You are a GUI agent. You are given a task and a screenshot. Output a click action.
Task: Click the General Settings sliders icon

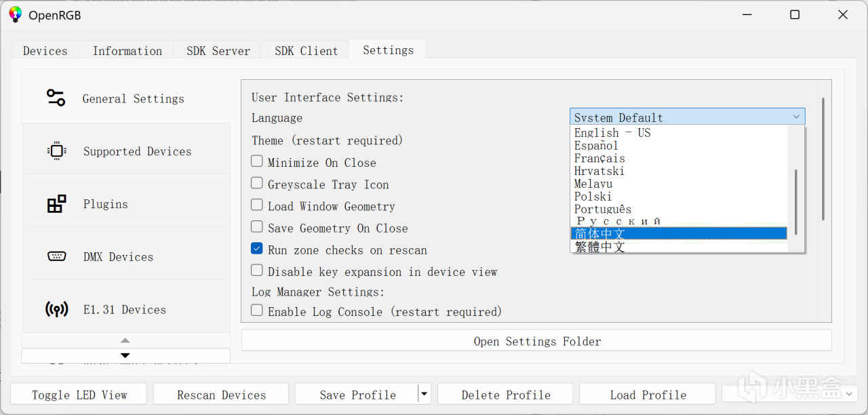[x=56, y=98]
